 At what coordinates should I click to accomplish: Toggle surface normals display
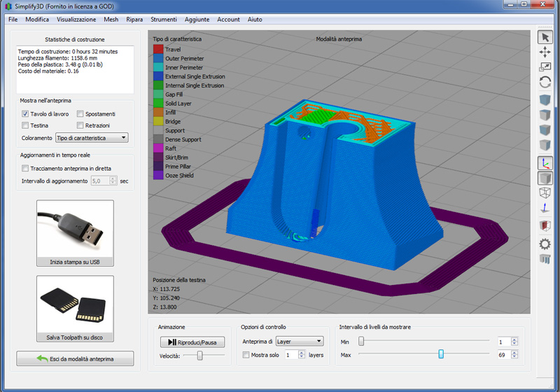(545, 208)
